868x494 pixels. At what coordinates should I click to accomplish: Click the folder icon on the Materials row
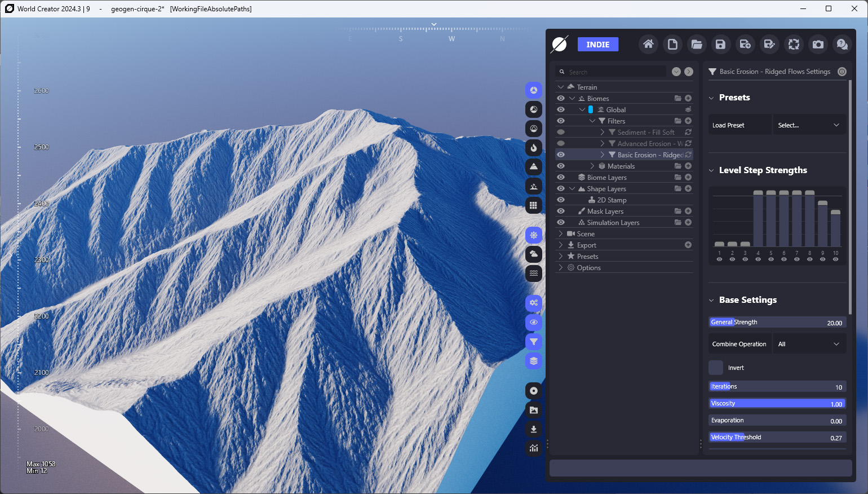coord(678,166)
